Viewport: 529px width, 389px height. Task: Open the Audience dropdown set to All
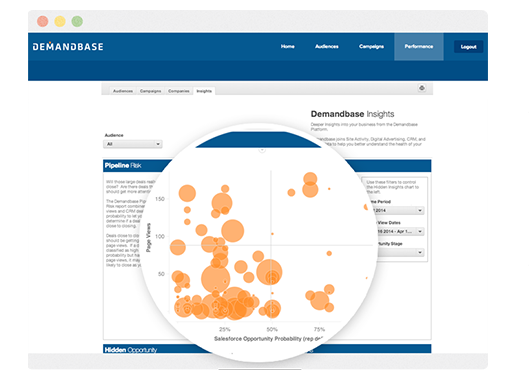pos(133,144)
